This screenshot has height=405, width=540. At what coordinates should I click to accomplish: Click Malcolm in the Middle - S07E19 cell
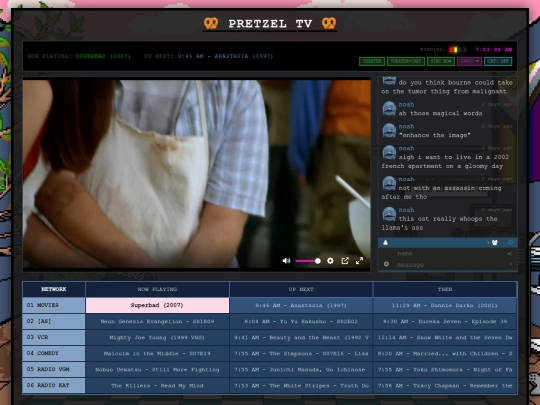pyautogui.click(x=157, y=353)
